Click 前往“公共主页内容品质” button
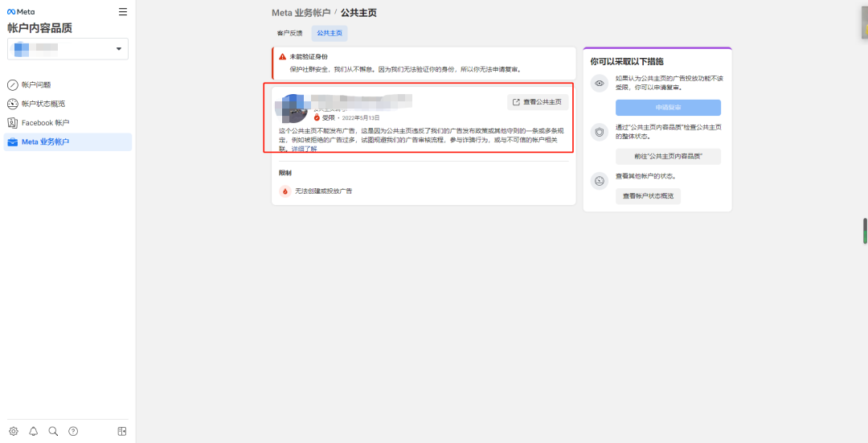 tap(668, 157)
